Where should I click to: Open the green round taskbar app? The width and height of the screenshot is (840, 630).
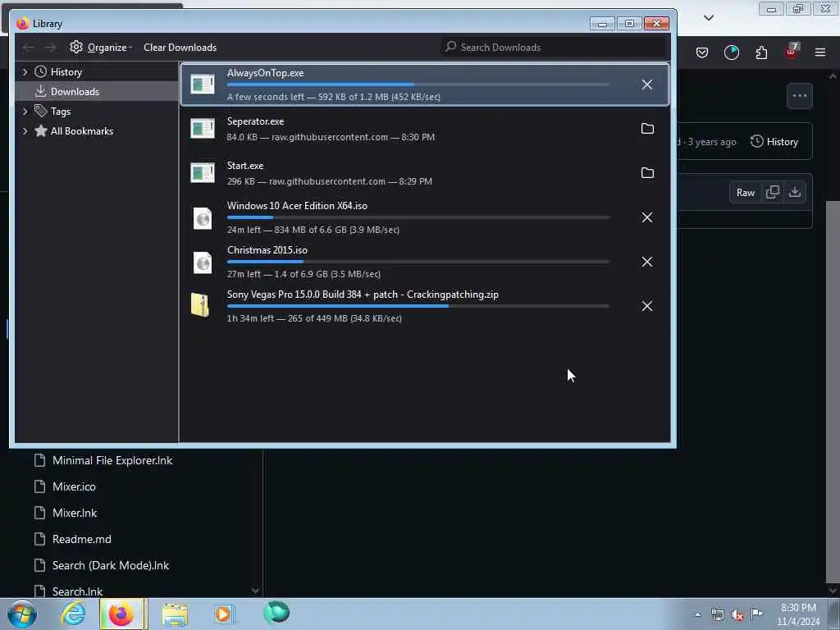[276, 613]
